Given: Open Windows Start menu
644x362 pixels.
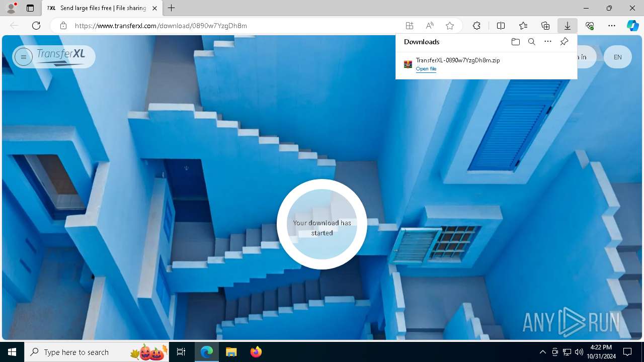Looking at the screenshot, I should pyautogui.click(x=12, y=352).
